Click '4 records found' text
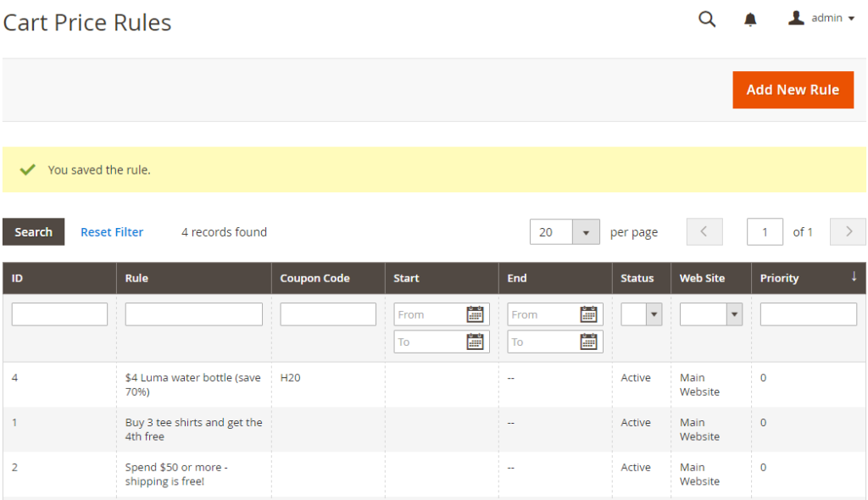Viewport: 868px width, 500px height. pos(224,232)
